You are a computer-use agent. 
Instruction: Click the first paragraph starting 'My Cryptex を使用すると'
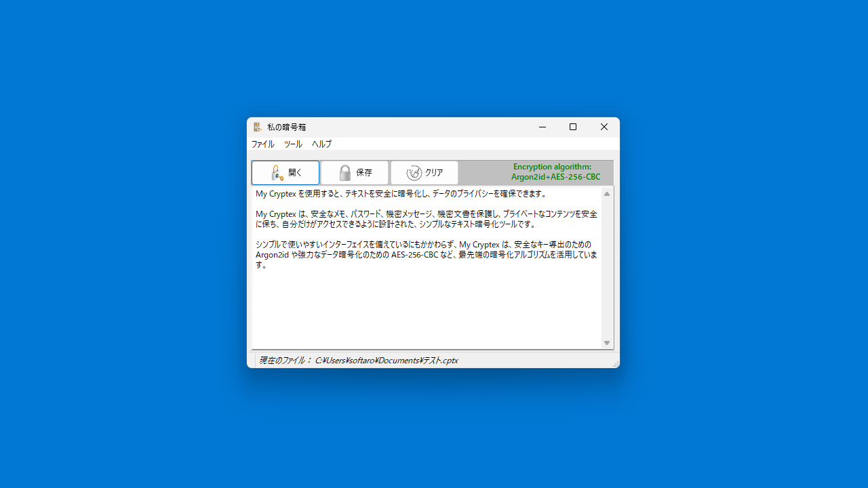pos(401,194)
